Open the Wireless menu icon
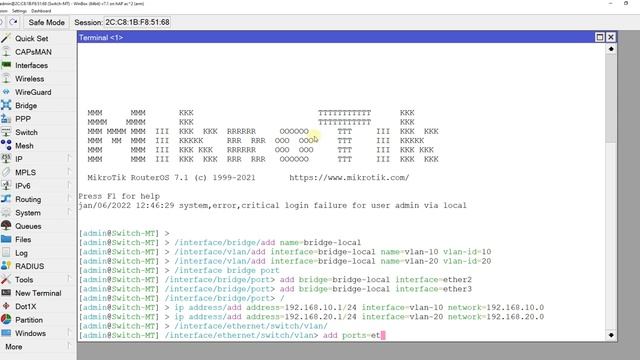Viewport: 640px width, 360px height. pyautogui.click(x=6, y=79)
